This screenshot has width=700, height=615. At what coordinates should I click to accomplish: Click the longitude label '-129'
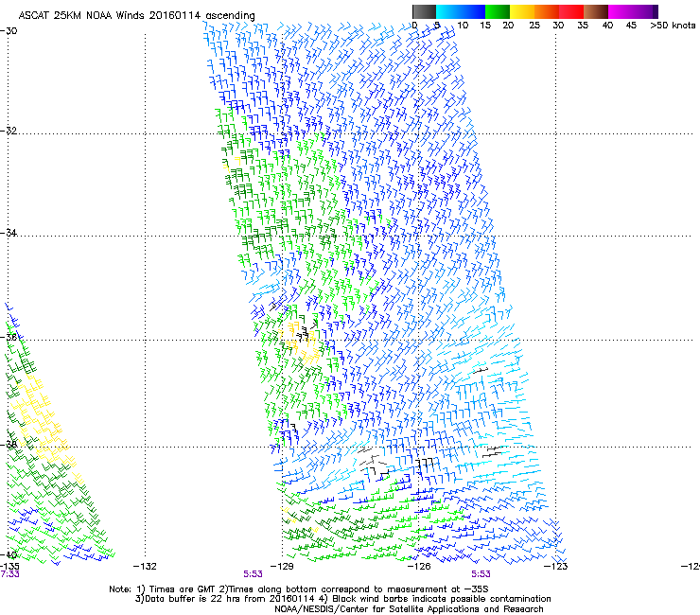pos(282,567)
